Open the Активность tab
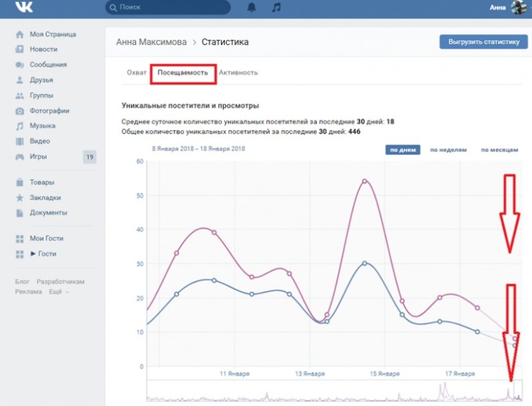This screenshot has height=406, width=532. [238, 73]
